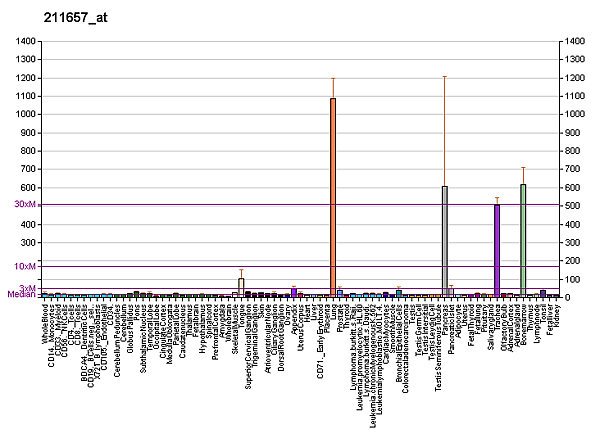
Task: Click the top of Lung error bar
Action: pos(333,78)
